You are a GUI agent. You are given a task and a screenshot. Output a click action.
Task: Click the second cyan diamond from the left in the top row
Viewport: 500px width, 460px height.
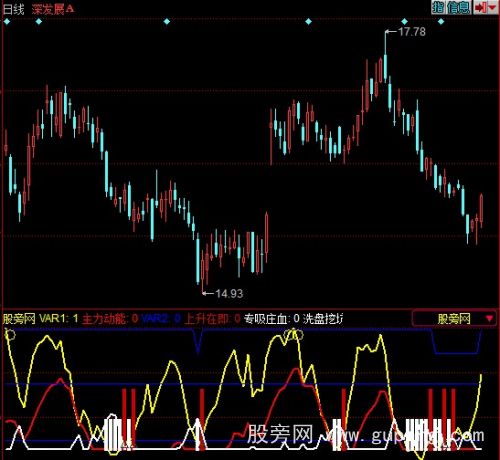click(39, 22)
